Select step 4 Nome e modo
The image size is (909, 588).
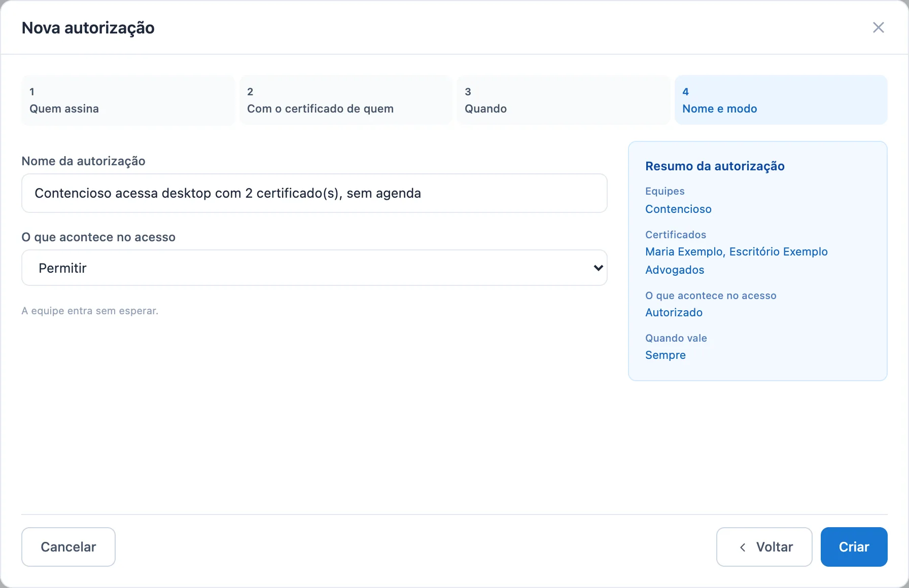(781, 100)
